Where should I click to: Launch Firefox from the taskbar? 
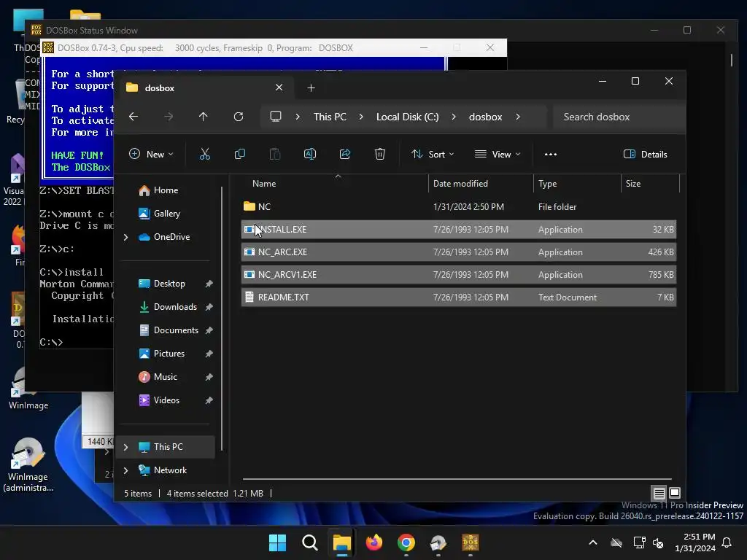click(x=374, y=542)
